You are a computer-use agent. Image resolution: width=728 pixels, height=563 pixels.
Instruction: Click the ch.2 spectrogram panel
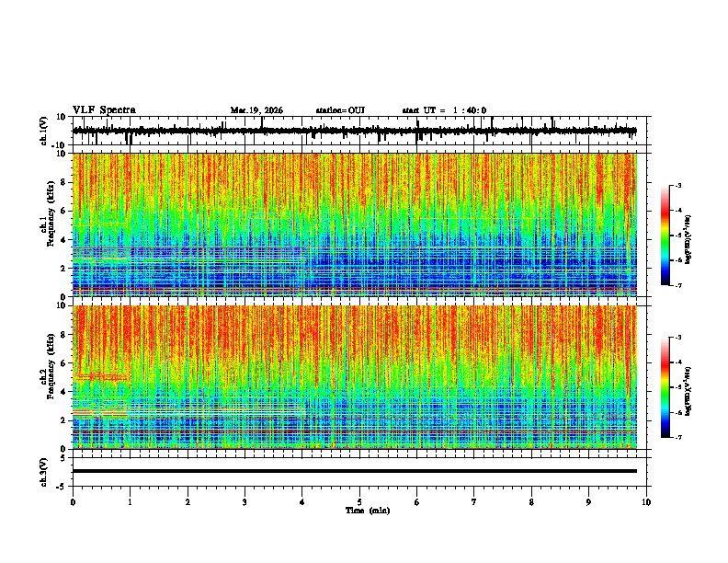point(355,377)
